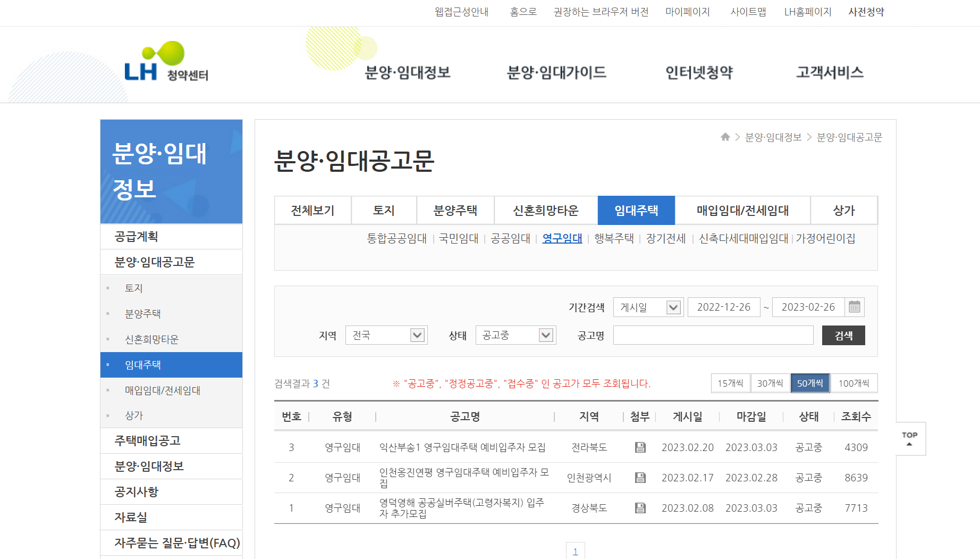980x559 pixels.
Task: Show 100개씩 results per page
Action: coord(854,383)
